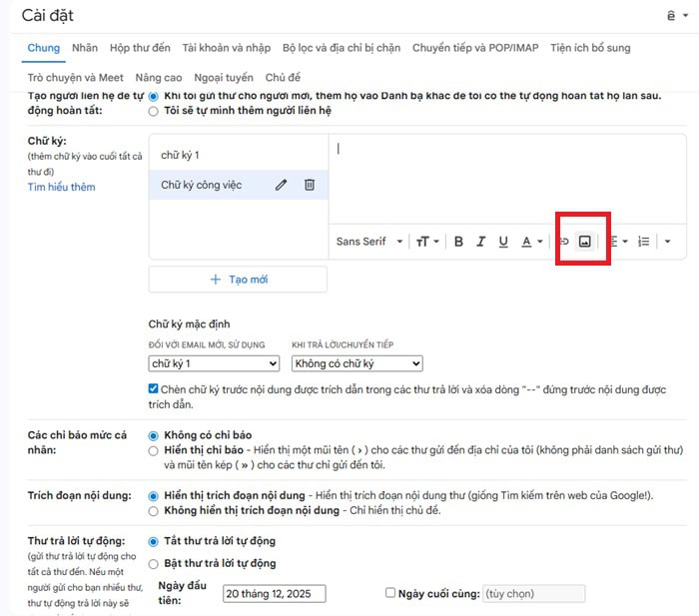Select Không hiển thị trích đoạn nội dung
Viewport: 699px width, 616px height.
pos(154,511)
